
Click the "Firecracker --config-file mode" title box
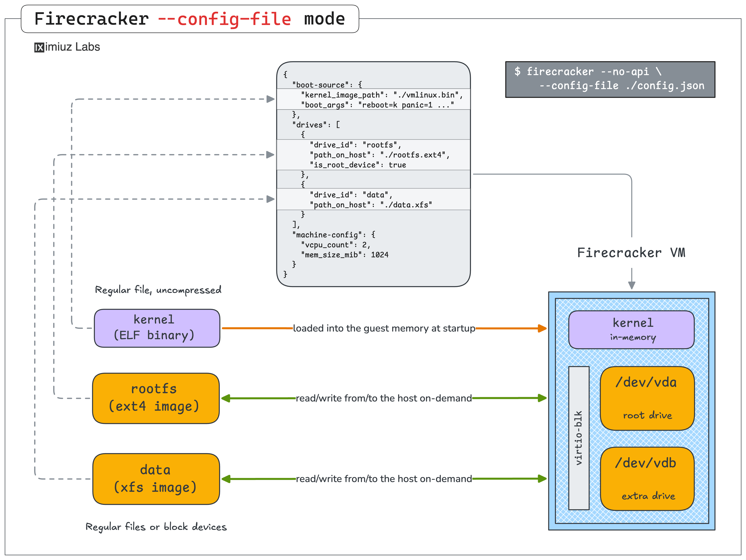point(190,19)
